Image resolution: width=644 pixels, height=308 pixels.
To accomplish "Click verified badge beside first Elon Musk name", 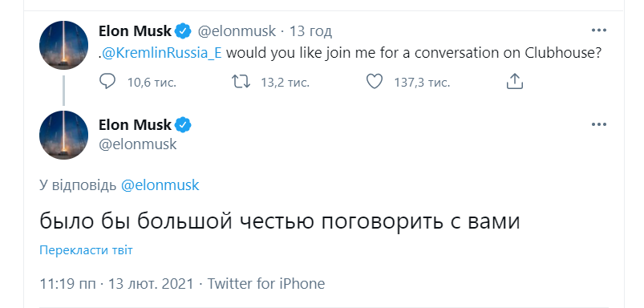I will tap(183, 30).
